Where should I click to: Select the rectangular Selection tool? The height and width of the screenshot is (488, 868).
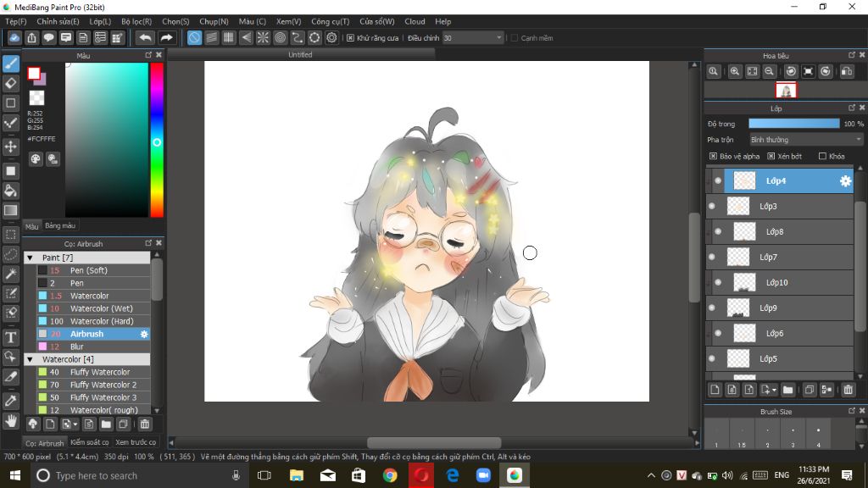coord(10,235)
